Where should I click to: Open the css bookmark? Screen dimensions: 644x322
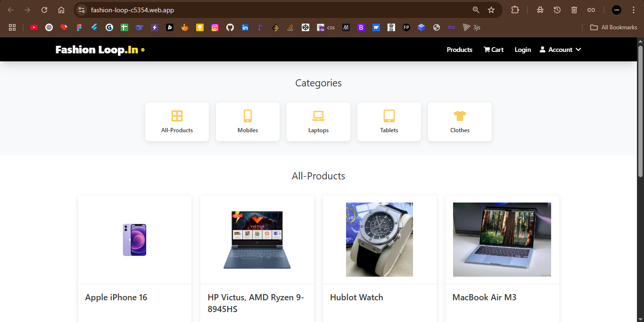pos(326,27)
